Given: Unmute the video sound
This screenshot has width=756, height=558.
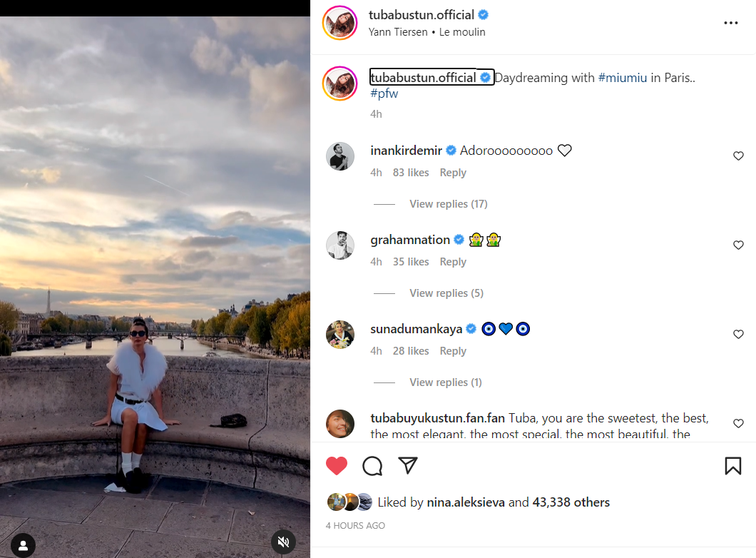Looking at the screenshot, I should (283, 542).
